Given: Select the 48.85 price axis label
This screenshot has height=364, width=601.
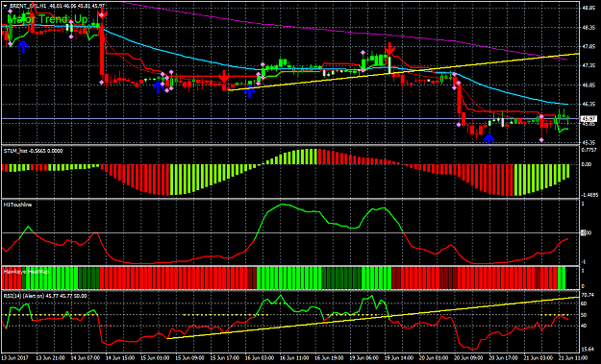Looking at the screenshot, I should coord(588,8).
